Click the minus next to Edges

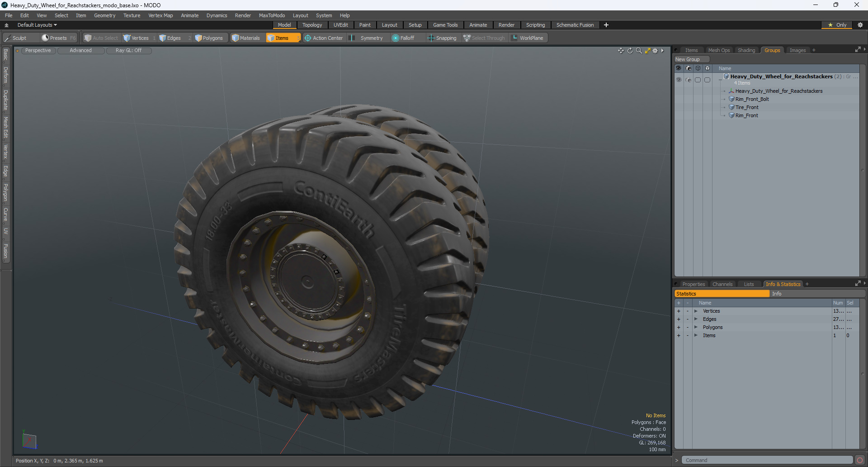(688, 319)
